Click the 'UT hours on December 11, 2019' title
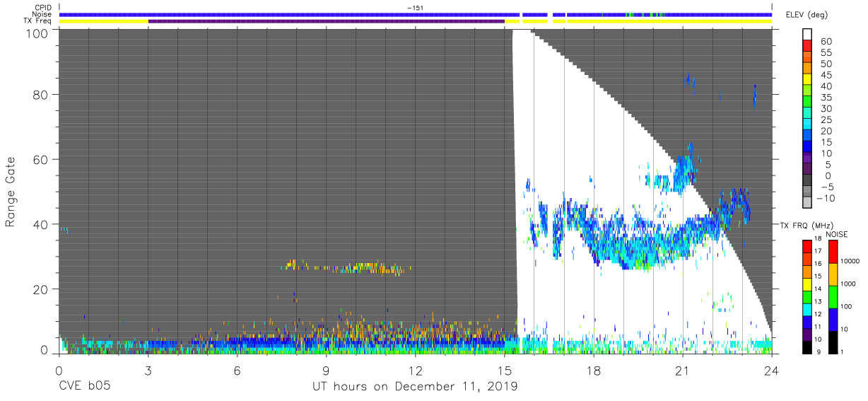Viewport: 868px width, 401px height. click(415, 386)
